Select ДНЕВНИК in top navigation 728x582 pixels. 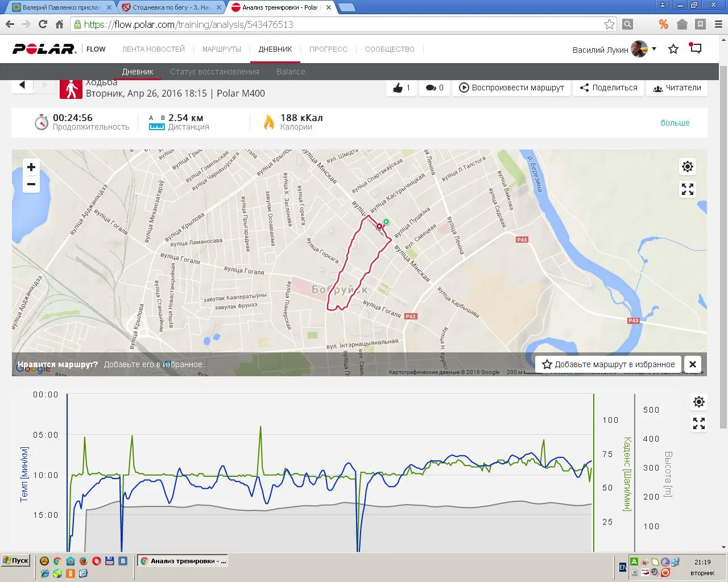click(275, 49)
